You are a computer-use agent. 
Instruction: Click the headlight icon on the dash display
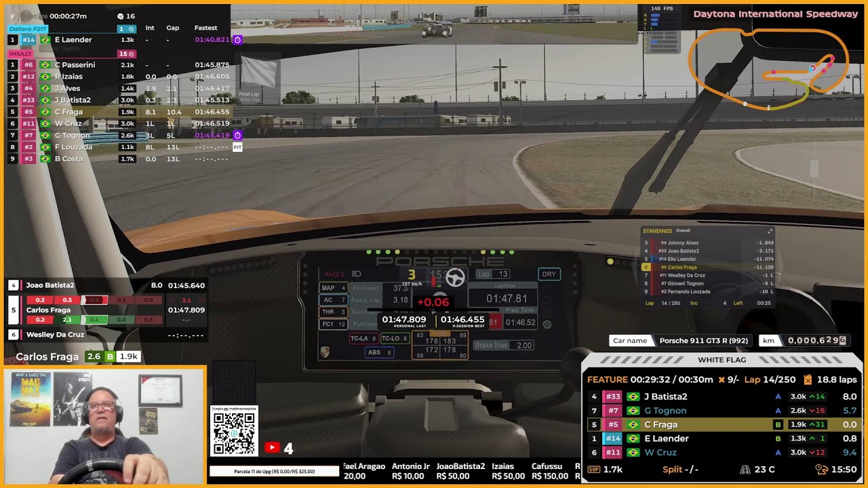pos(357,274)
